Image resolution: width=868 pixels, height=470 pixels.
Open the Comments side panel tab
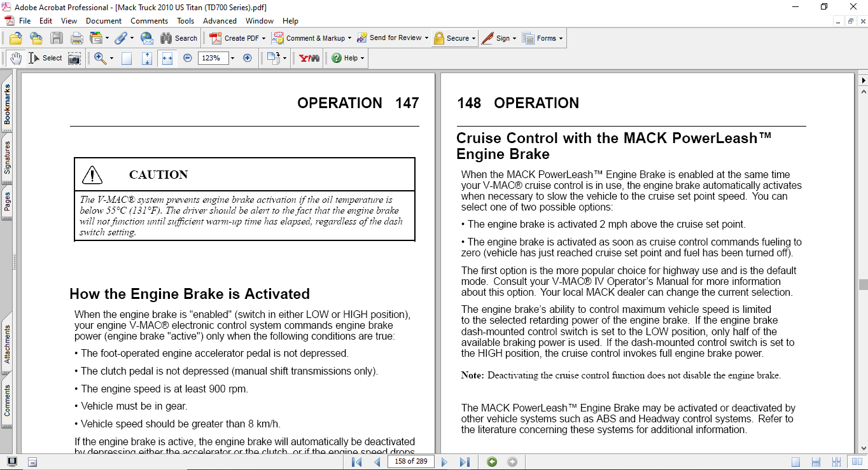tap(7, 401)
